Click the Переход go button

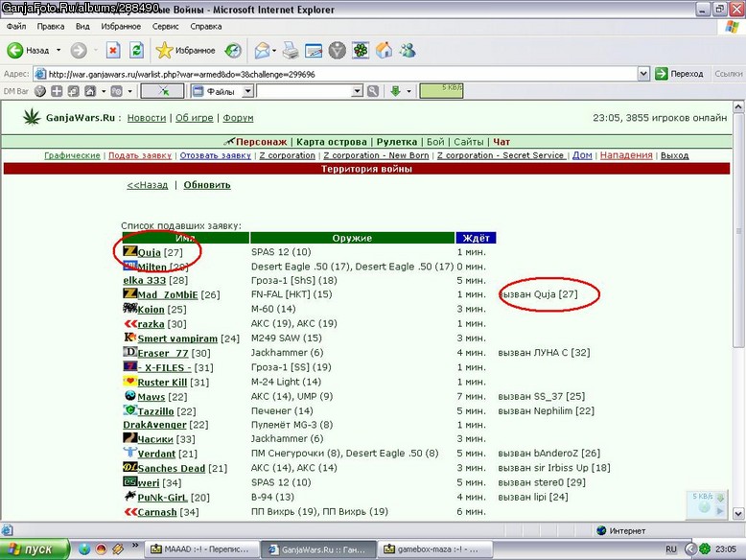(x=680, y=74)
